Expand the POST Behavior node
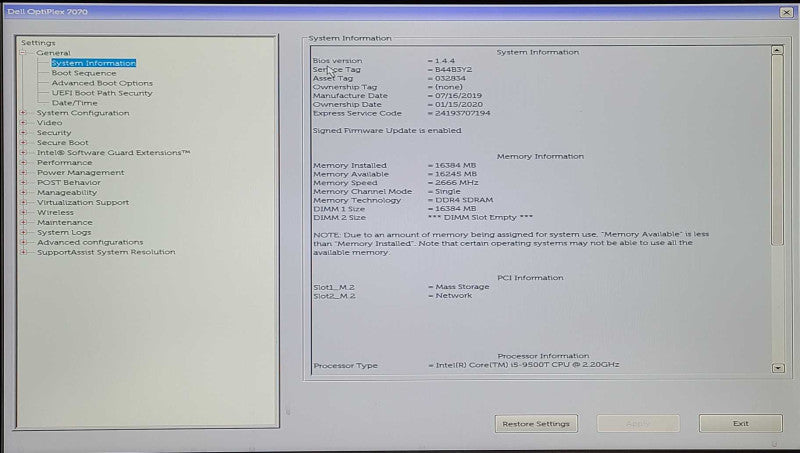Image resolution: width=800 pixels, height=453 pixels. 23,182
